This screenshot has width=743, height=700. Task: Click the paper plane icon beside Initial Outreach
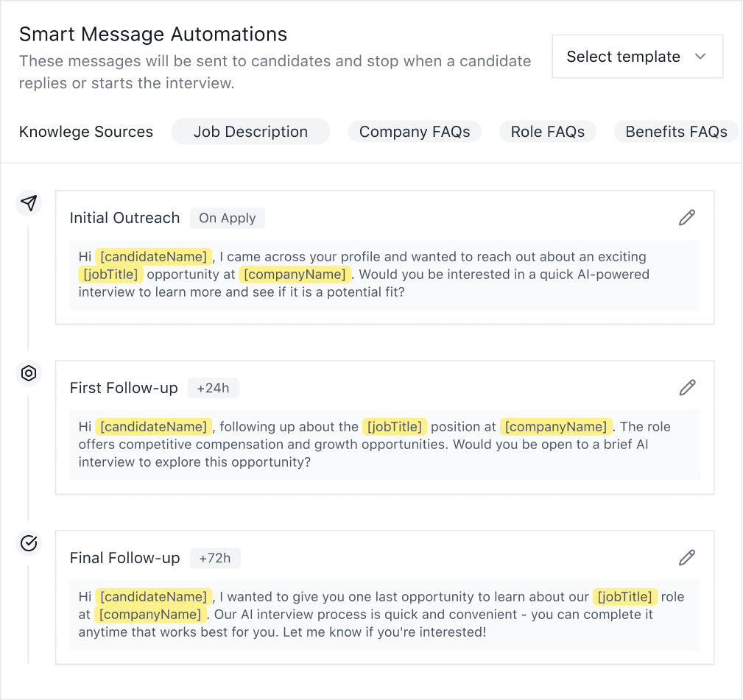point(29,203)
